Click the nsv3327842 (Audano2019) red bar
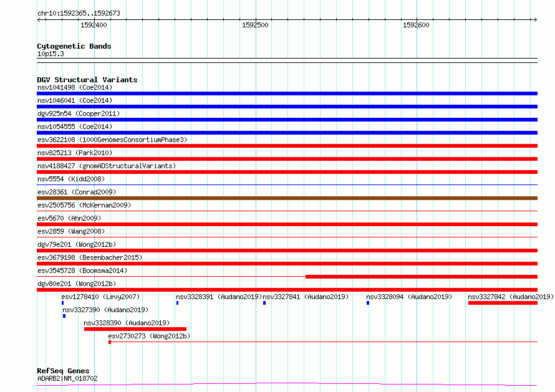This screenshot has width=555, height=392. point(503,303)
